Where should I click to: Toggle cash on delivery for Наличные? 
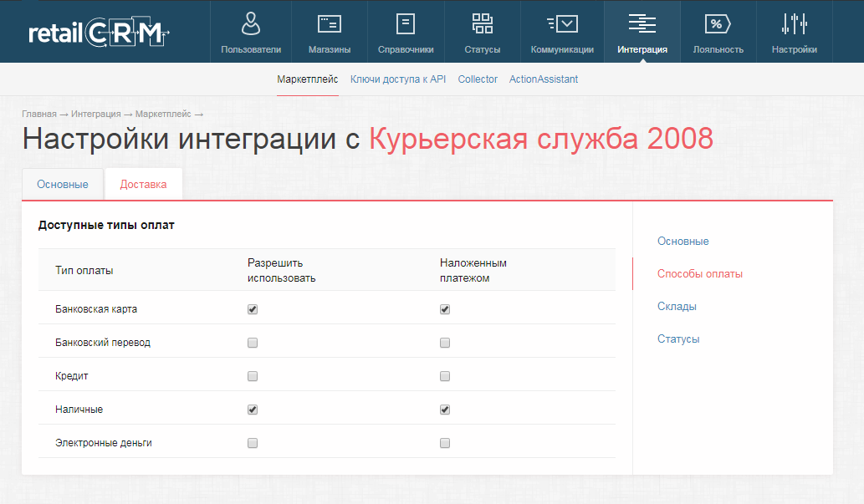click(445, 410)
